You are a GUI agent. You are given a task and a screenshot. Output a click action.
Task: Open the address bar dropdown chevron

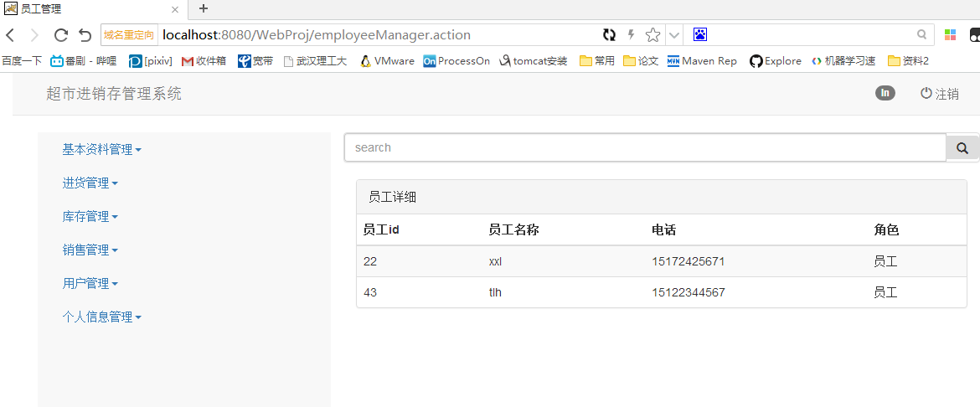tap(673, 35)
